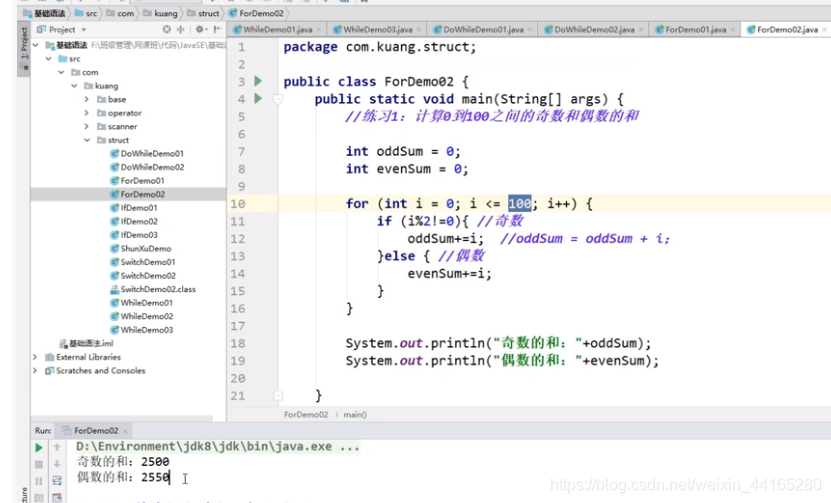
Task: Click the run gutter arrow beside main method
Action: 258,99
